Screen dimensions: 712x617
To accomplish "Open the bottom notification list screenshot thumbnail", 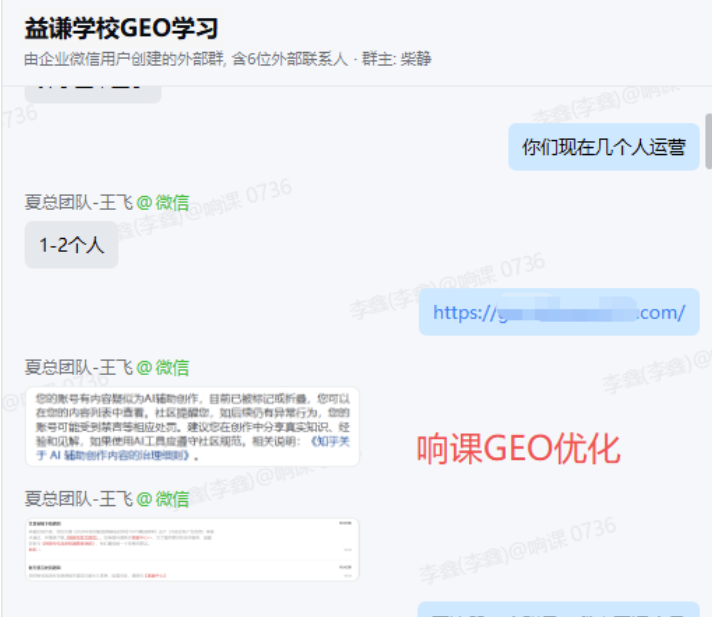I will pyautogui.click(x=193, y=549).
